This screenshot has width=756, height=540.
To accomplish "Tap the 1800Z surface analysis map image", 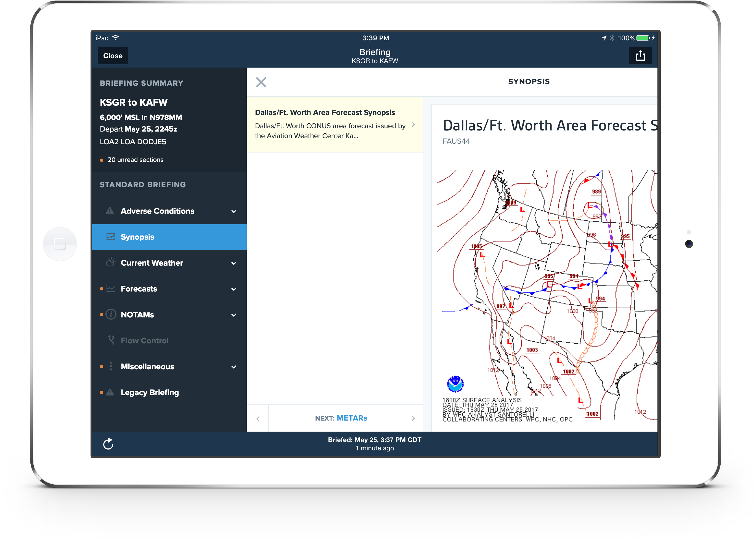I will point(547,296).
